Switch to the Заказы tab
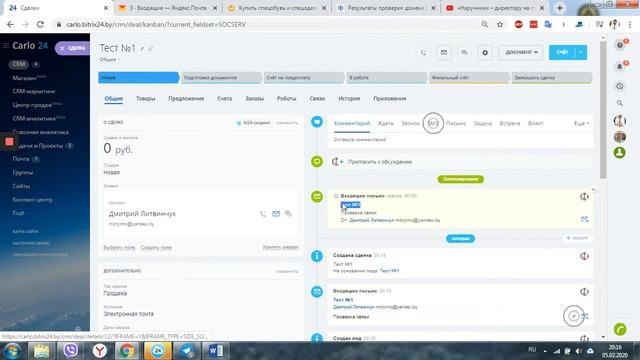 coord(254,99)
